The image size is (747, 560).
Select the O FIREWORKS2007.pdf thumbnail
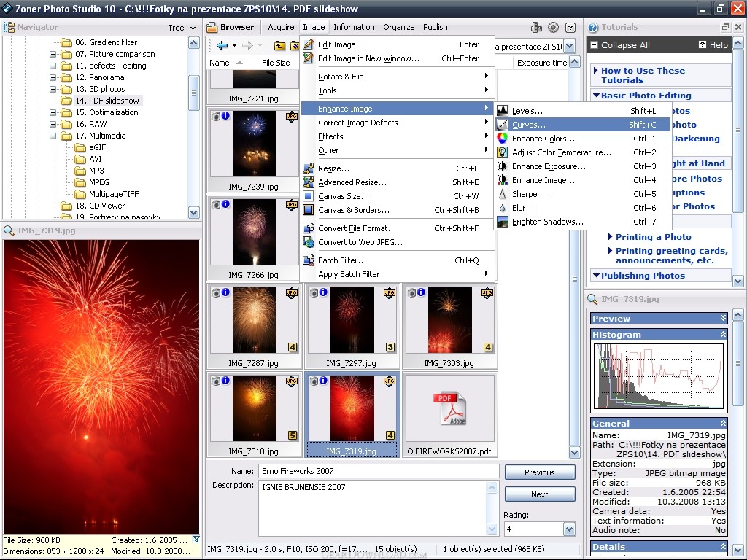coord(449,414)
